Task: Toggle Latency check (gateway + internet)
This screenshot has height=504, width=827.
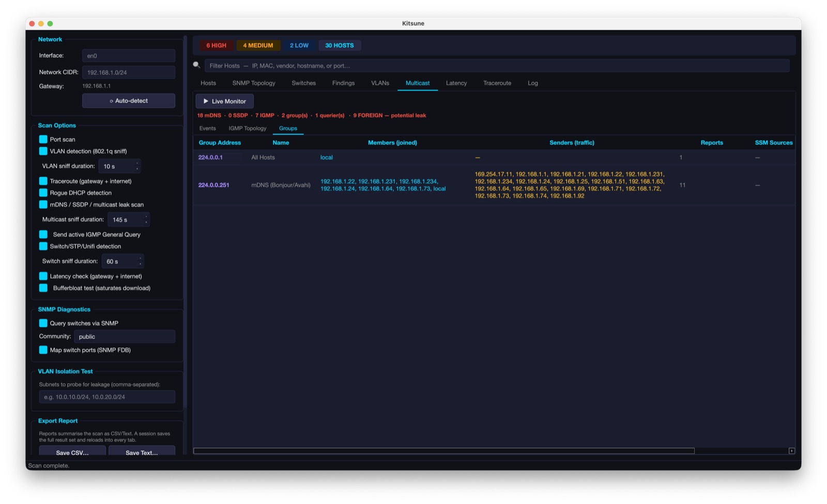Action: click(43, 276)
